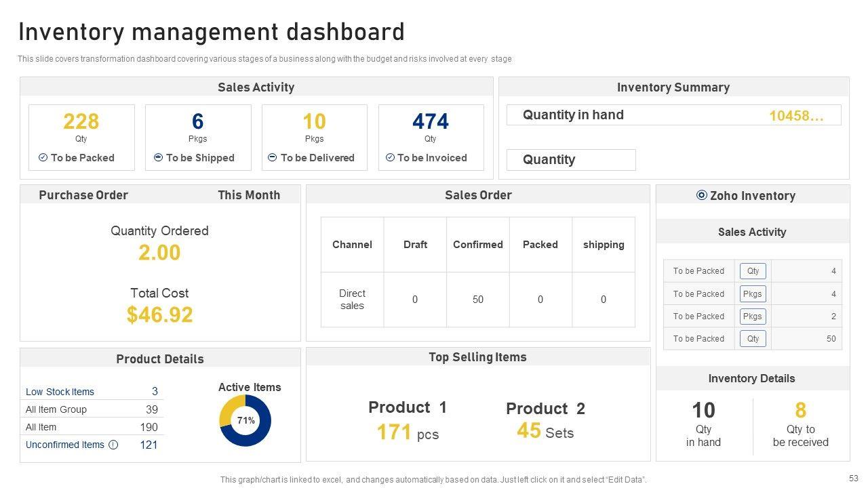This screenshot has width=868, height=488.
Task: Click the info icon next to Unconfirmed Items
Action: (x=113, y=445)
